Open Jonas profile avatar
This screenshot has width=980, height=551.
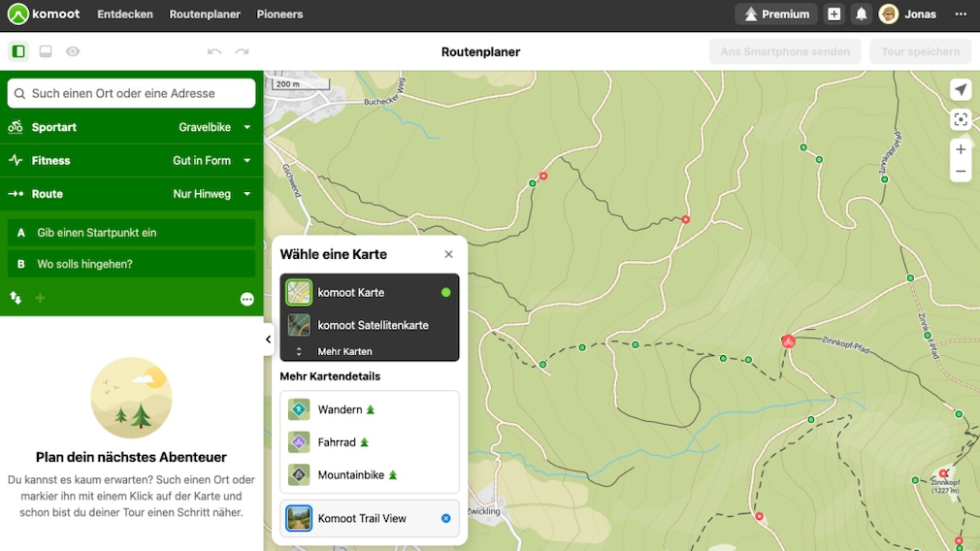[888, 14]
